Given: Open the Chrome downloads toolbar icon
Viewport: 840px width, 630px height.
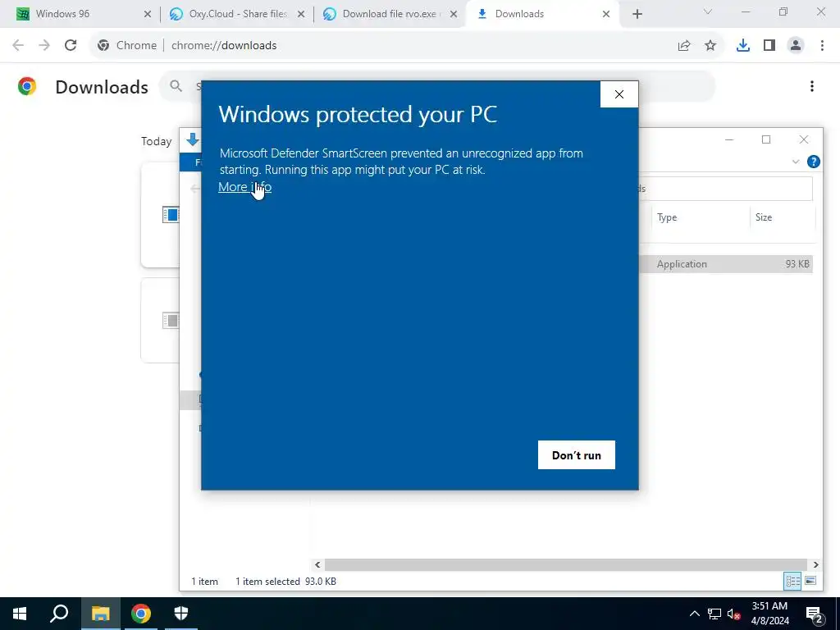Looking at the screenshot, I should coord(743,46).
